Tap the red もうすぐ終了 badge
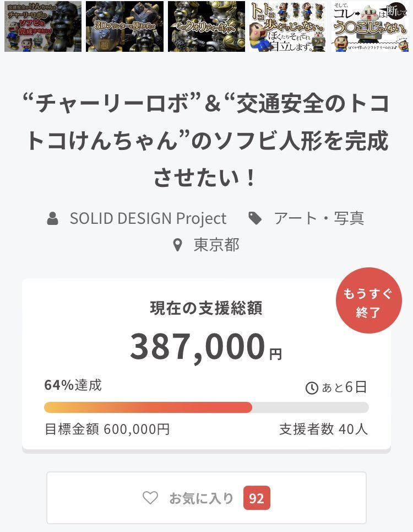This screenshot has width=413, height=532. coord(369,301)
